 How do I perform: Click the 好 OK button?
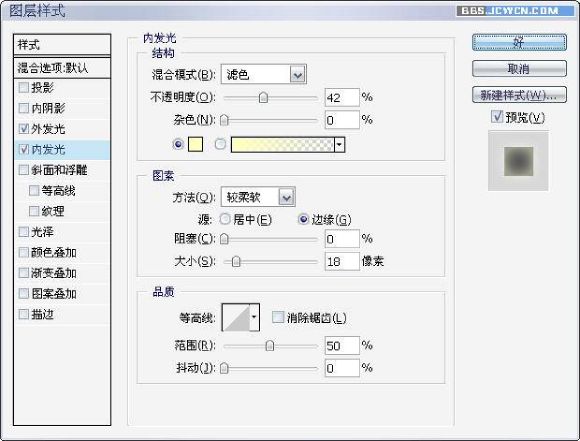(x=519, y=43)
